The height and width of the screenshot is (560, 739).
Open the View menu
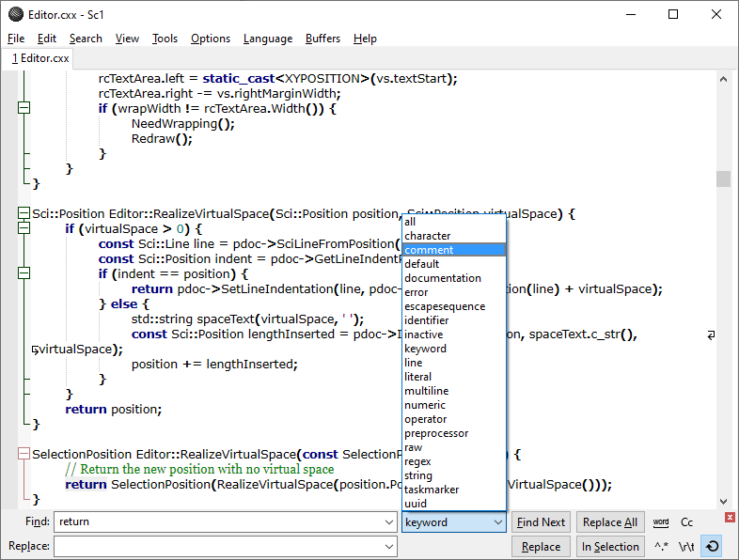click(x=127, y=39)
